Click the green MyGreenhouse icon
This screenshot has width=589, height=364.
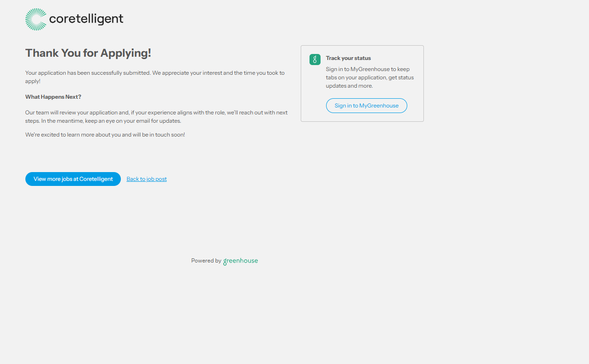click(x=315, y=59)
